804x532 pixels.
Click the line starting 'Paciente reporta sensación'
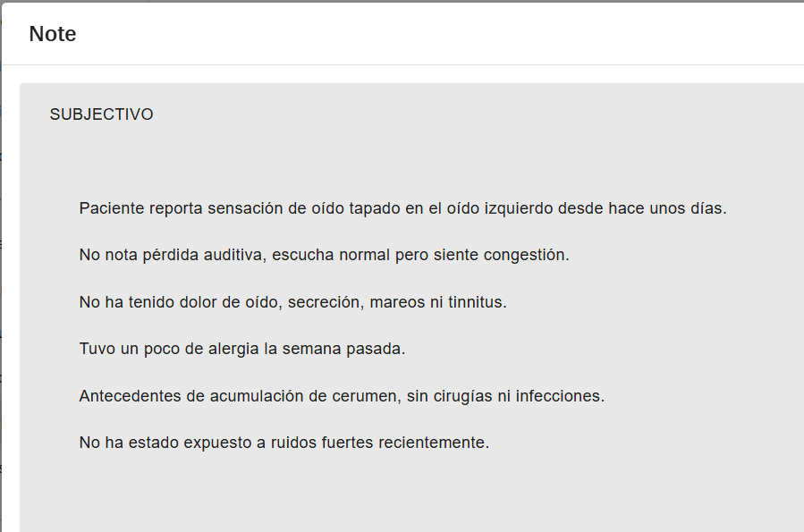(x=402, y=208)
